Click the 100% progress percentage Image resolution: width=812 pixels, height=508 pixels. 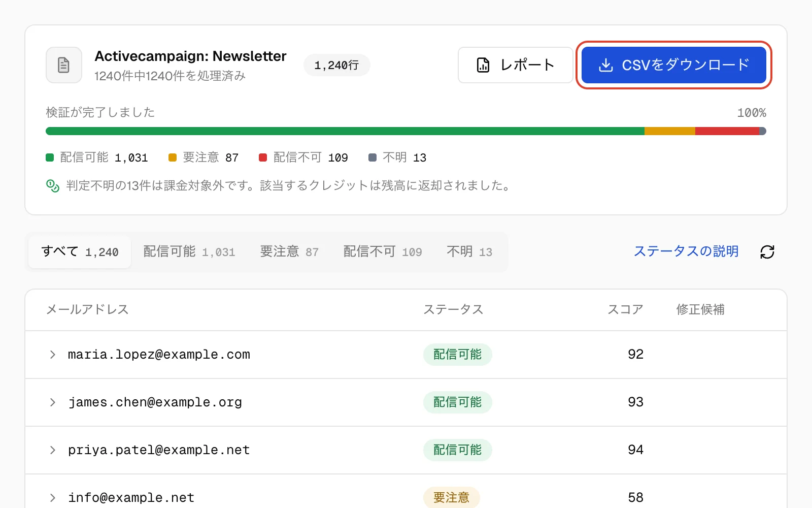(752, 113)
